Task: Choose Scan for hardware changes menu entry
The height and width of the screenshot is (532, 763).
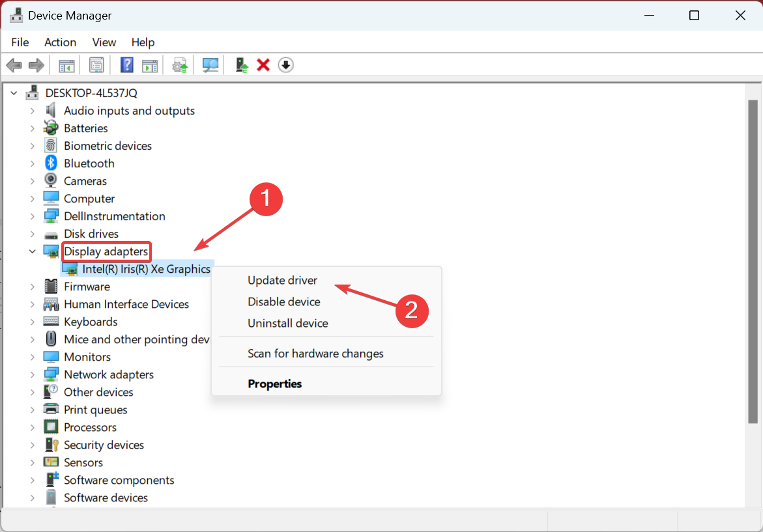Action: (315, 354)
